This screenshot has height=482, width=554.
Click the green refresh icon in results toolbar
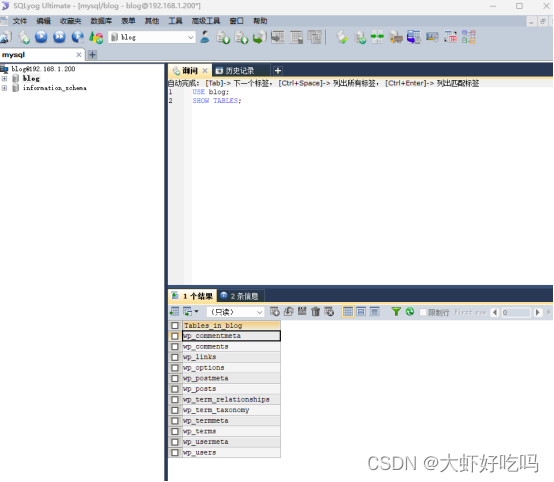pos(410,312)
